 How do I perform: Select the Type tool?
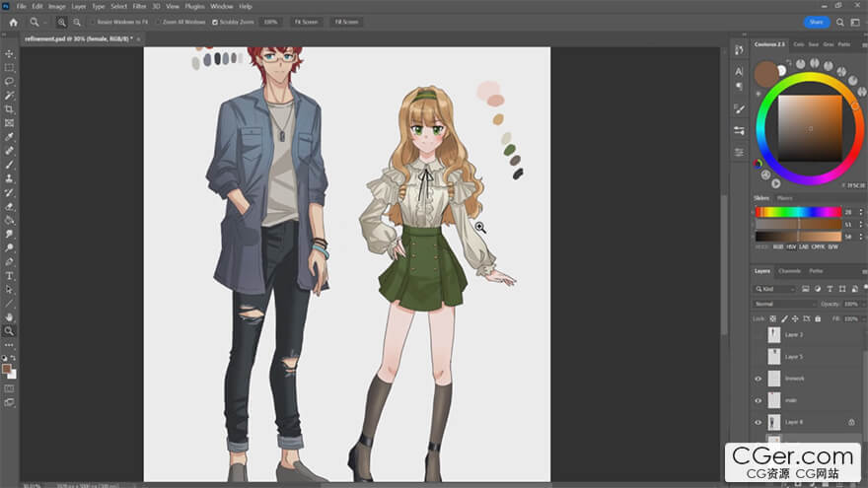[x=10, y=276]
